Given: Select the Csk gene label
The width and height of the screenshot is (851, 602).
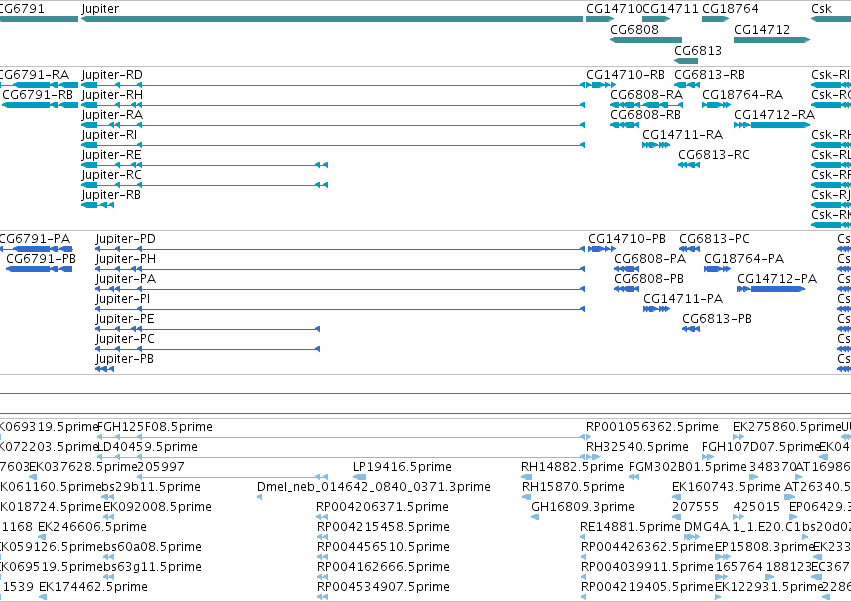Looking at the screenshot, I should 821,9.
